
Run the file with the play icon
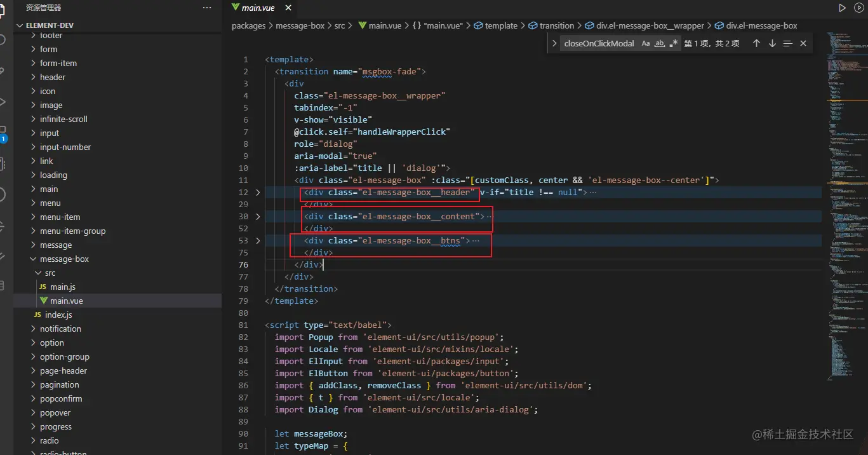pos(842,8)
